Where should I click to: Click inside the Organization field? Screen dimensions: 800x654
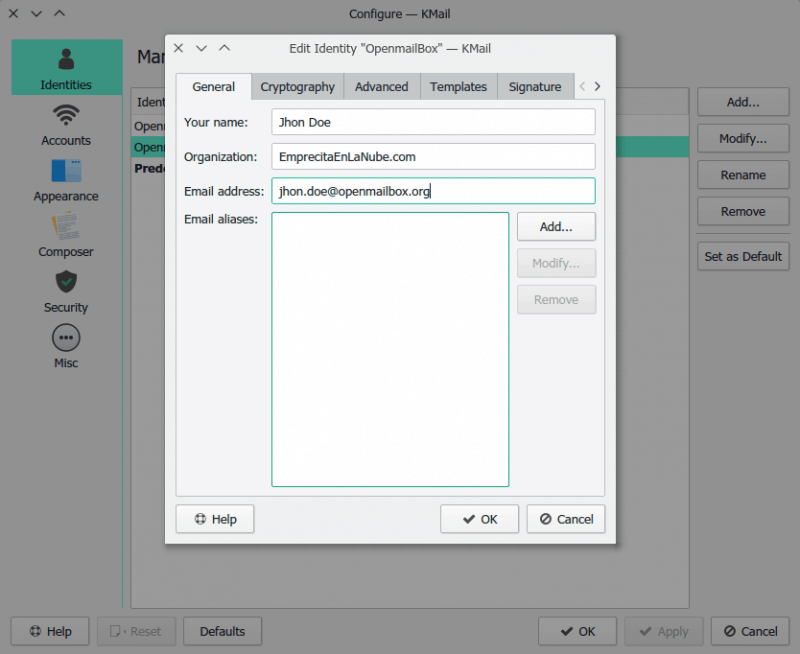pos(433,156)
